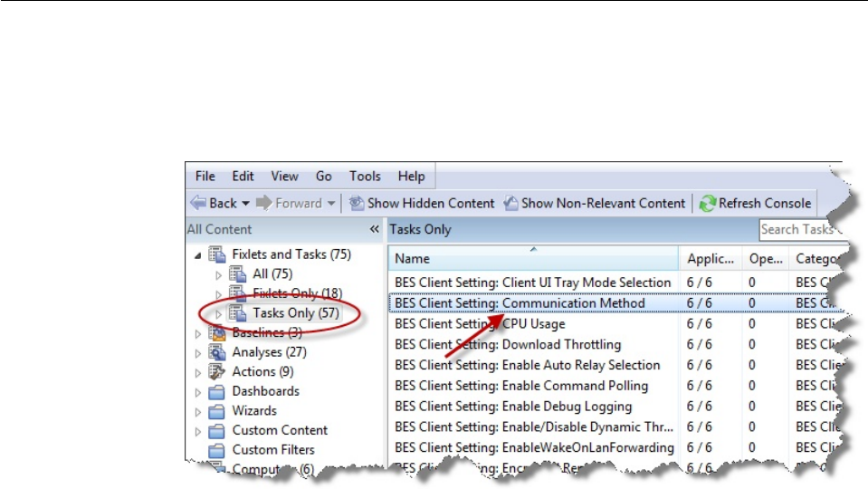Image resolution: width=868 pixels, height=489 pixels.
Task: Select Custom Filters label
Action: tap(273, 450)
